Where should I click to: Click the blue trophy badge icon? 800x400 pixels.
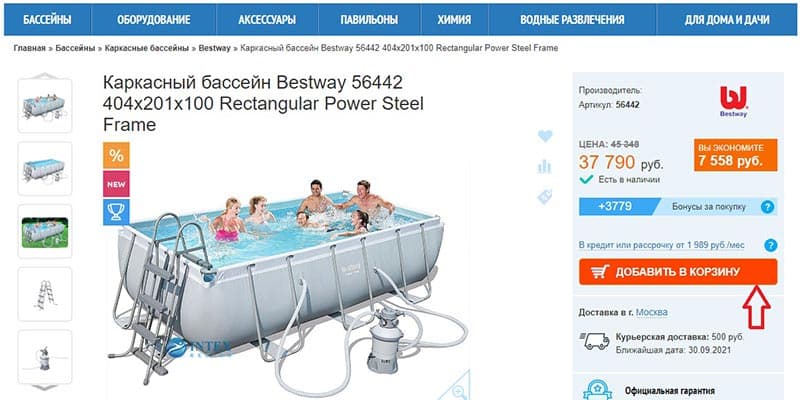click(116, 212)
